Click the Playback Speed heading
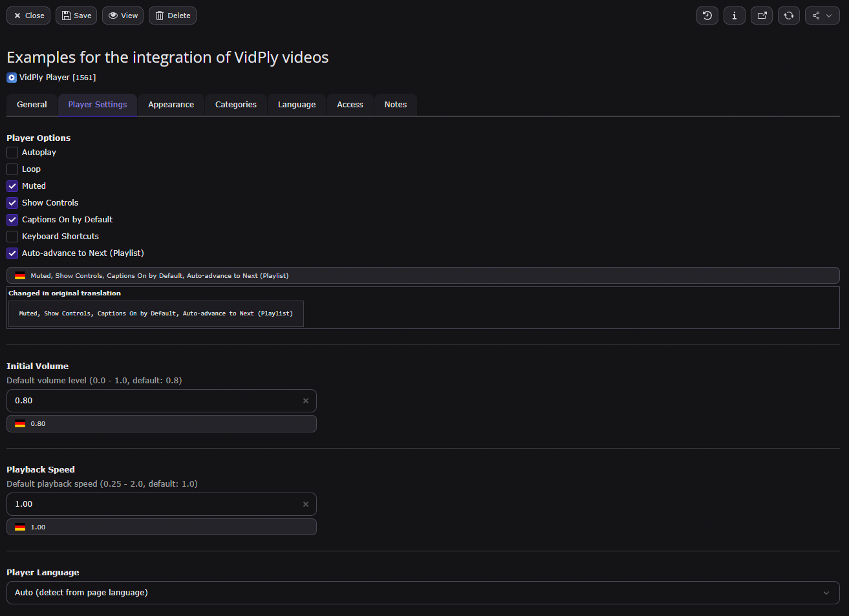Viewport: 849px width, 616px height. click(41, 470)
